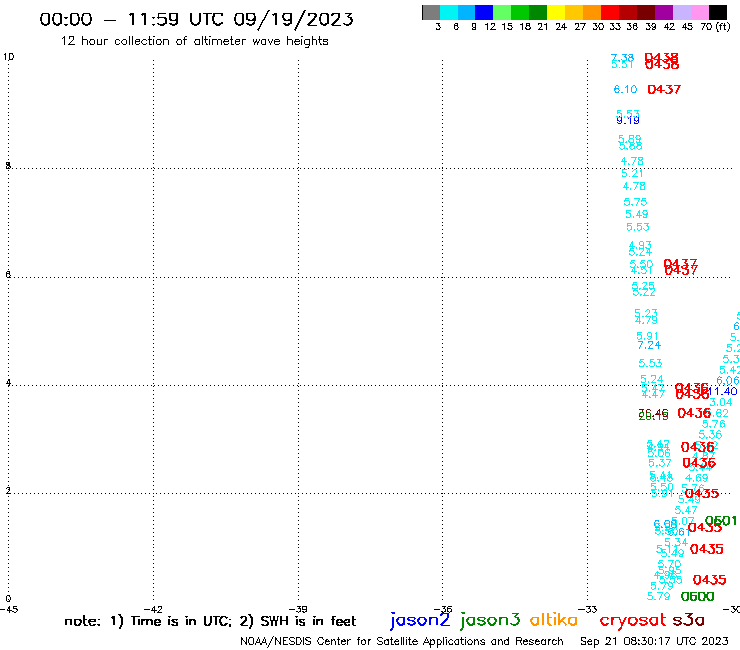This screenshot has width=740, height=650.
Task: Click the 5.37 wave height value
Action: coord(660,463)
